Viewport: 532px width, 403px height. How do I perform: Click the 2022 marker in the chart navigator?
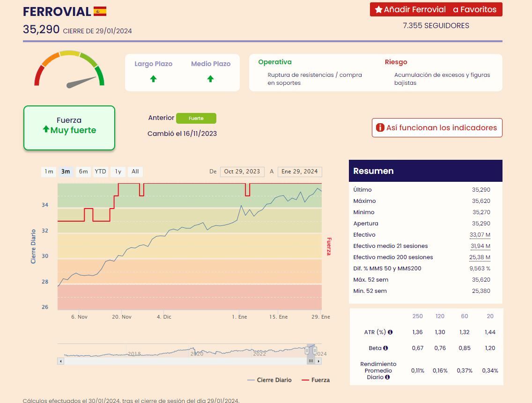(259, 354)
